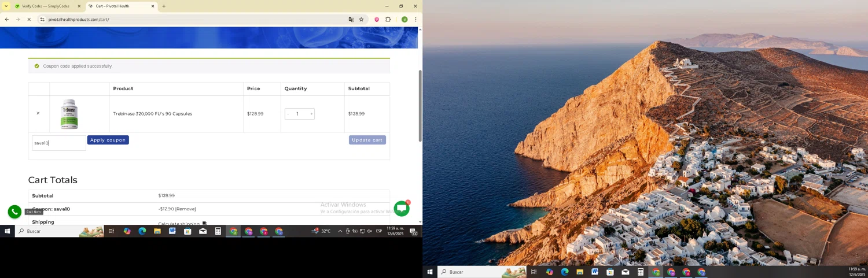Open Trebinase 320,000 FU's 90 Capsules link
This screenshot has height=278, width=868.
tap(153, 114)
